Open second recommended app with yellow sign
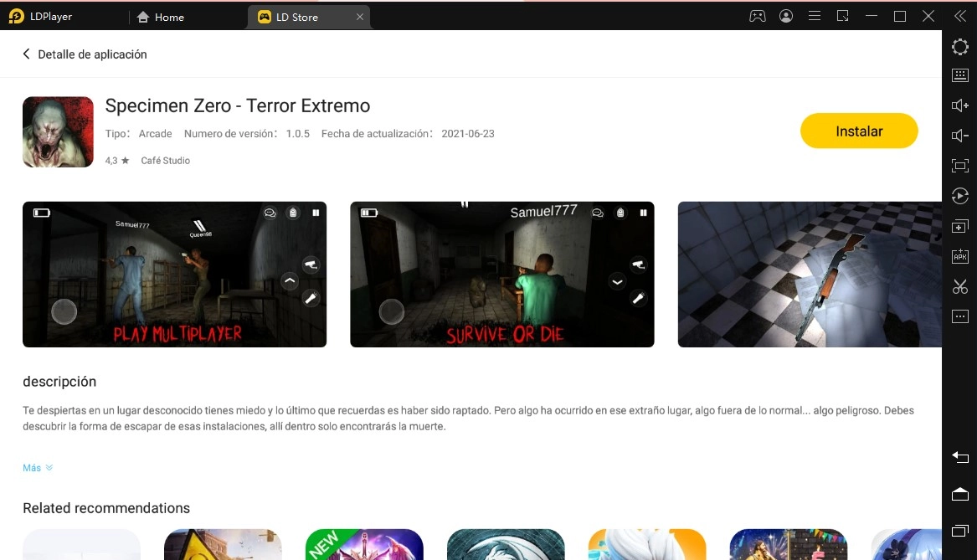The height and width of the screenshot is (560, 977). (223, 544)
